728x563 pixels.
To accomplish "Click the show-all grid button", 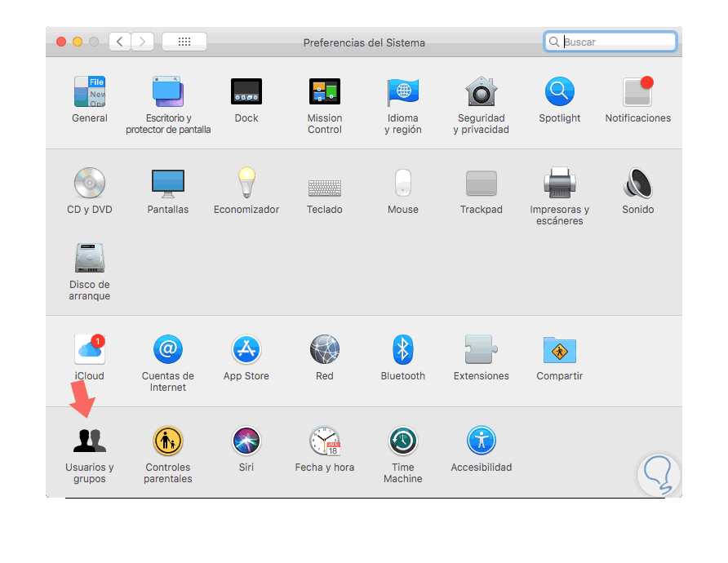I will point(184,42).
